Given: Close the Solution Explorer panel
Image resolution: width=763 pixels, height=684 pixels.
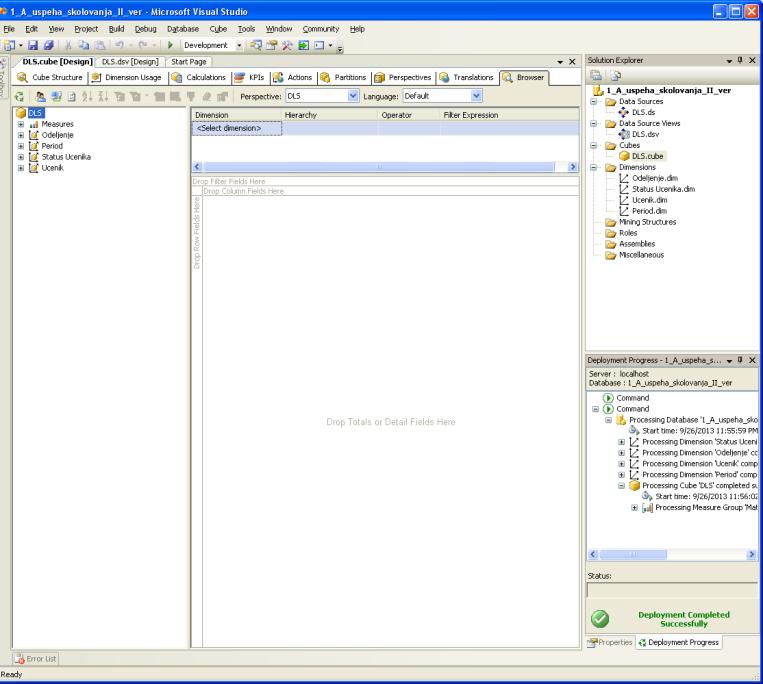Looking at the screenshot, I should pos(752,60).
